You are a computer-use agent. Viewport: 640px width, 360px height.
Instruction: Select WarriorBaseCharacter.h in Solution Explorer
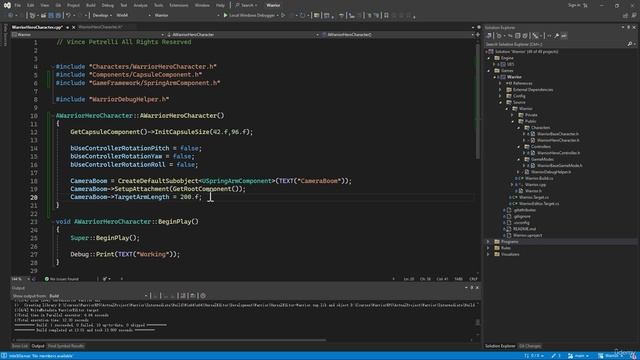coord(558,134)
